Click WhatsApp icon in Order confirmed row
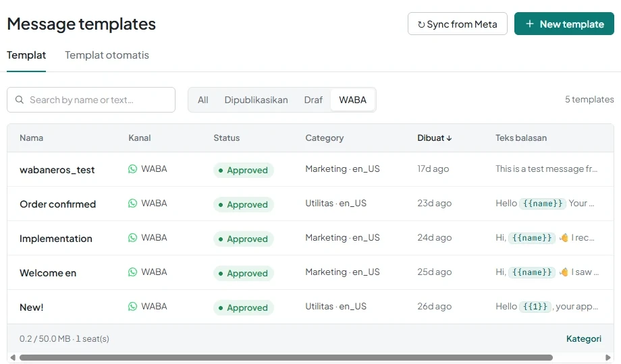The height and width of the screenshot is (364, 621). click(x=132, y=204)
